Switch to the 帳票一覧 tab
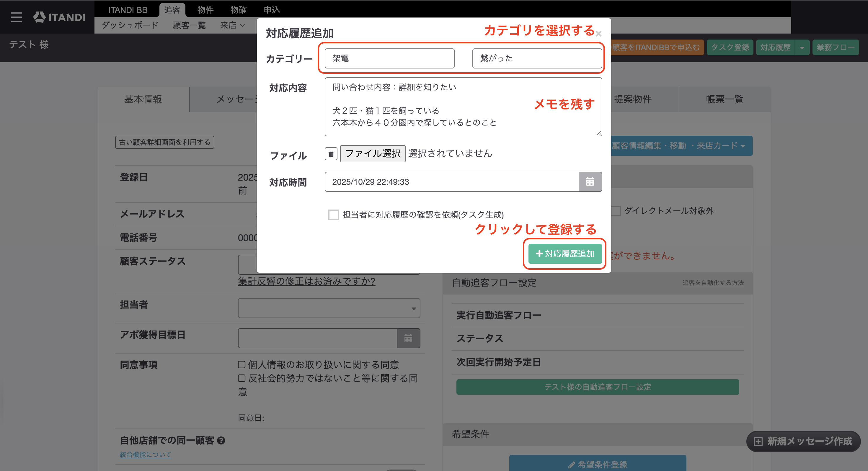Image resolution: width=868 pixels, height=471 pixels. coord(725,99)
